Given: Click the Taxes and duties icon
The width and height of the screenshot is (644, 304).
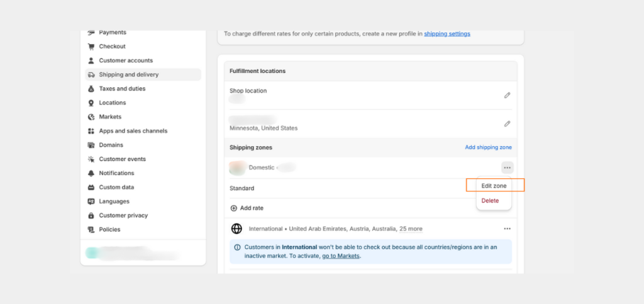Looking at the screenshot, I should click(91, 89).
